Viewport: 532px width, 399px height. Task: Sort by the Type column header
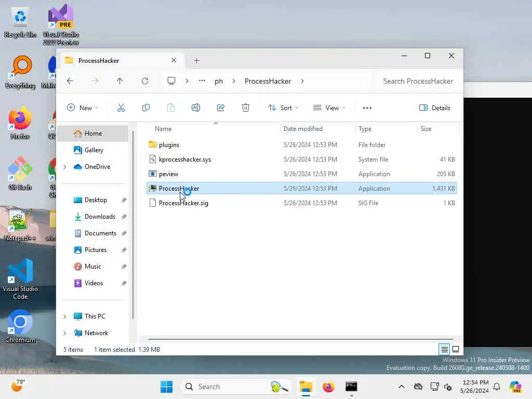365,129
